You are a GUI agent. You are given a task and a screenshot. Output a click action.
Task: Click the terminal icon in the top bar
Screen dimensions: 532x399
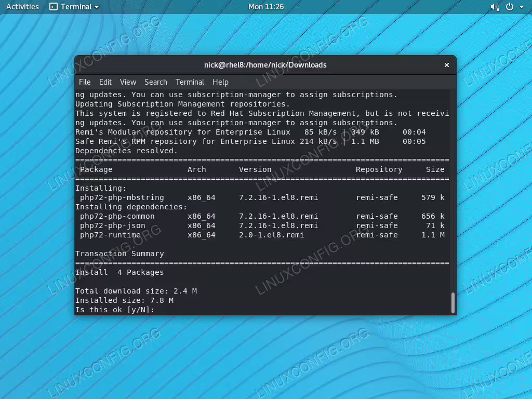[54, 7]
